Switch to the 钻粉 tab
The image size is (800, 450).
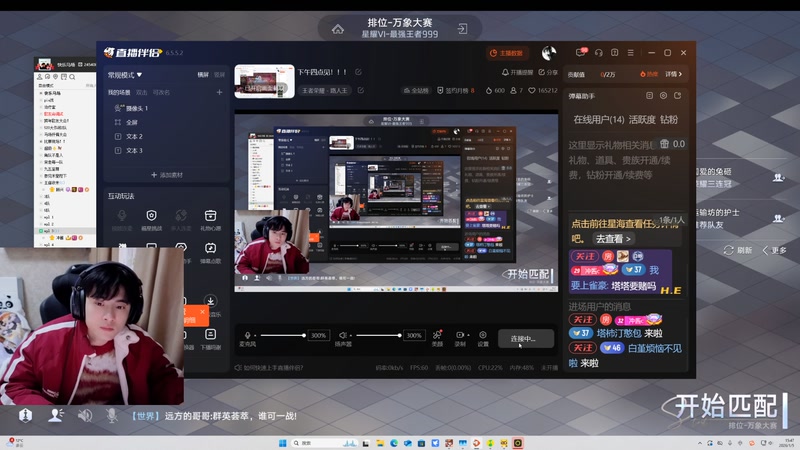(x=669, y=119)
